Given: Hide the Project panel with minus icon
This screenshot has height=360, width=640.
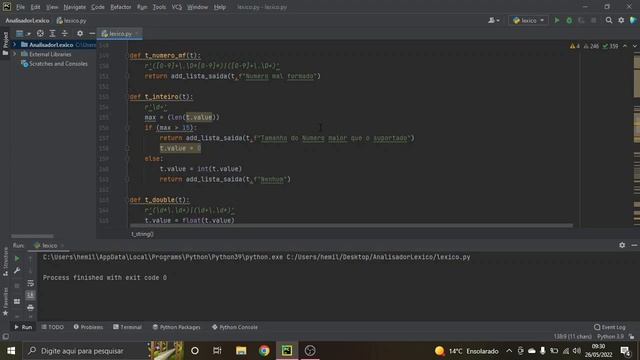Looking at the screenshot, I should pyautogui.click(x=92, y=33).
